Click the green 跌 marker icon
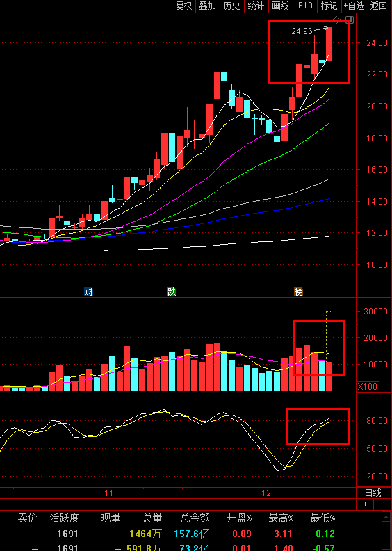Viewport: 392px width, 551px height. 171,292
